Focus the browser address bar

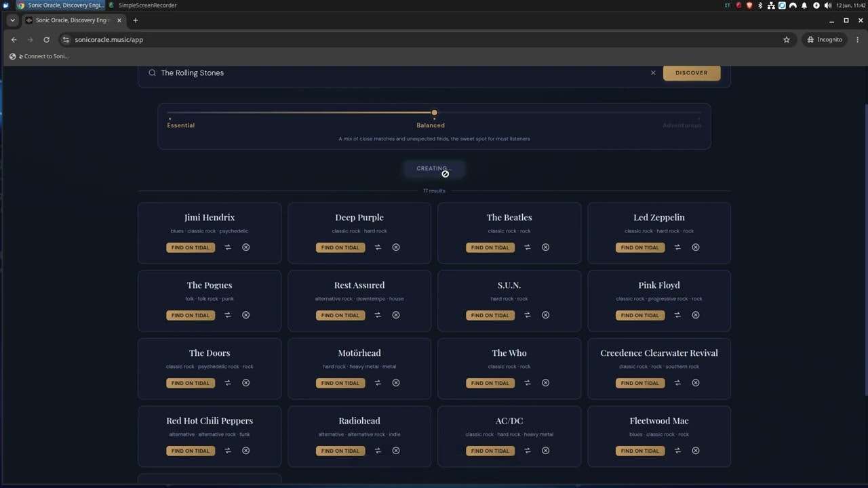point(427,39)
